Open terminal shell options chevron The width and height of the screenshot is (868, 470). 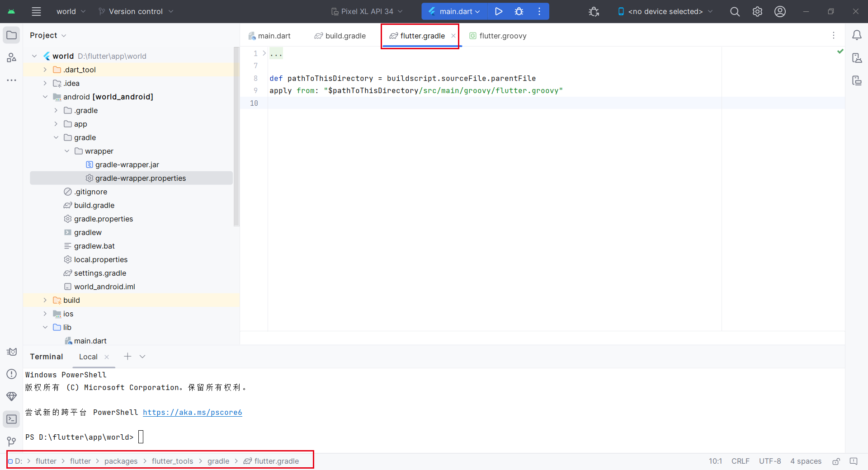(x=142, y=357)
